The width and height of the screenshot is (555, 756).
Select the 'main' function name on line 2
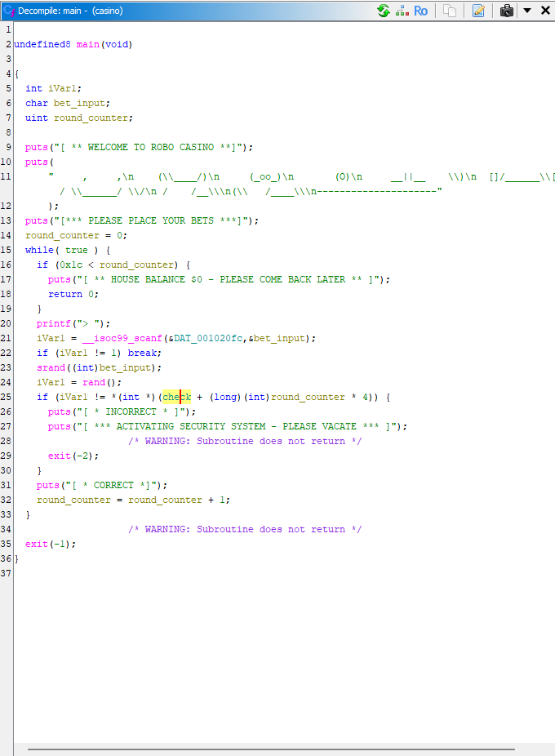(x=88, y=44)
